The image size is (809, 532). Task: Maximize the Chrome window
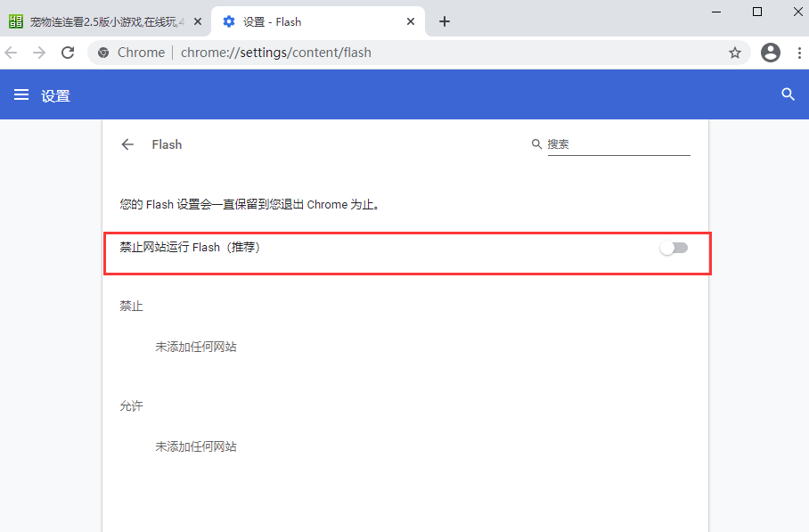pyautogui.click(x=757, y=12)
